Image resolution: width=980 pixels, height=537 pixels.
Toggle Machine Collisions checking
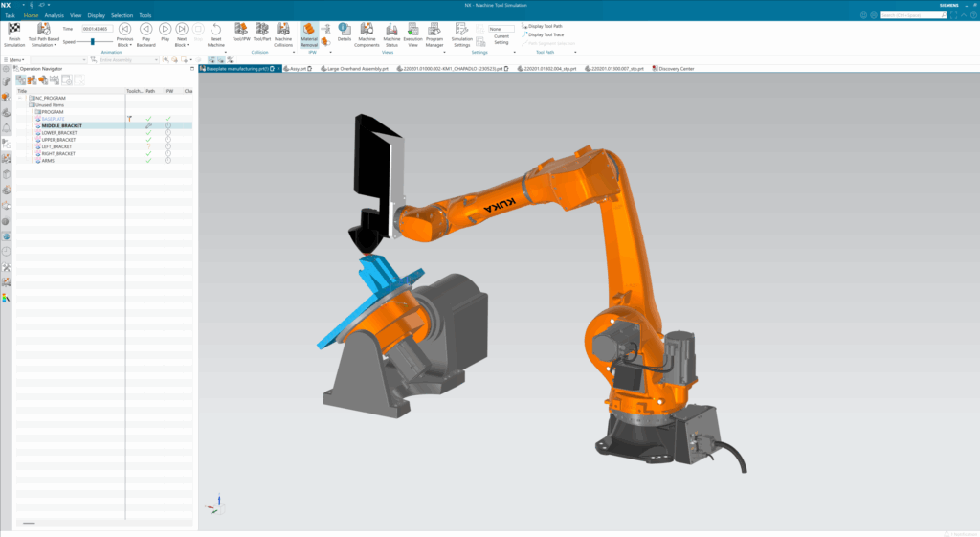point(283,35)
